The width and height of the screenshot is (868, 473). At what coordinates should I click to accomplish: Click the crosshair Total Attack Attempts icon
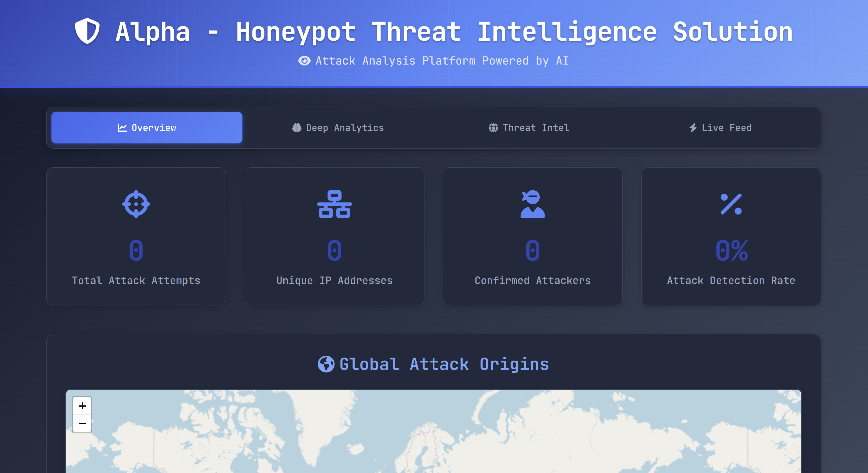pos(136,204)
